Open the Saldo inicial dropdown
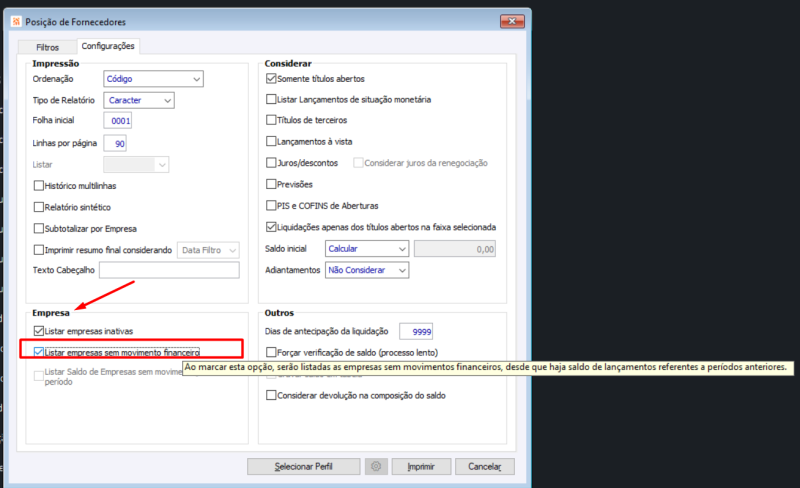Viewport: 800px width, 488px height. point(367,249)
